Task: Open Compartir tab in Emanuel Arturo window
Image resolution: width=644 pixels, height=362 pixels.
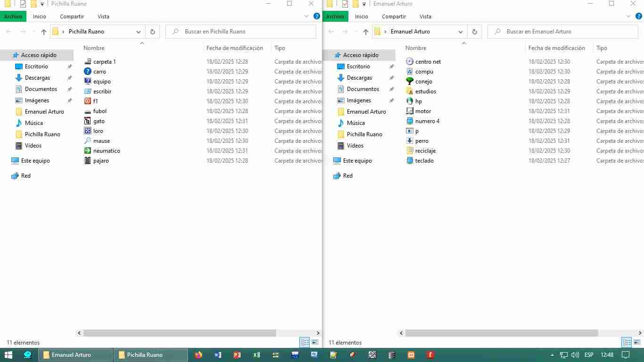Action: 394,16
